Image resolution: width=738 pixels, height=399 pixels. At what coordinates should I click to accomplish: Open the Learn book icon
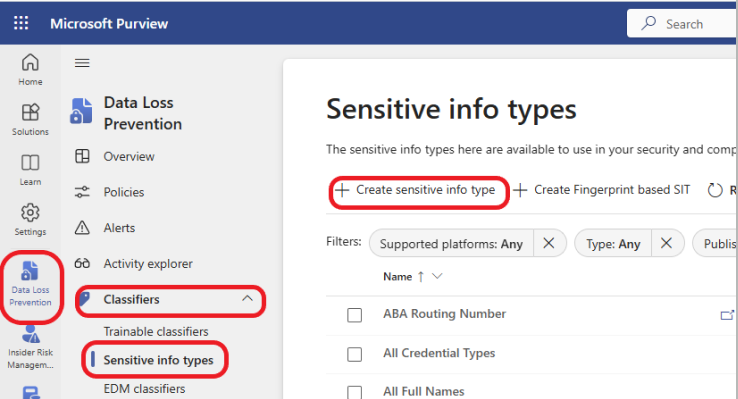pyautogui.click(x=30, y=169)
